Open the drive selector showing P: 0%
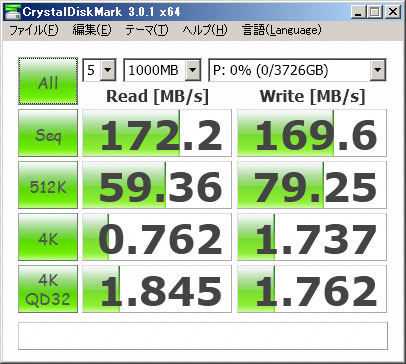This screenshot has height=364, width=406. 297,70
